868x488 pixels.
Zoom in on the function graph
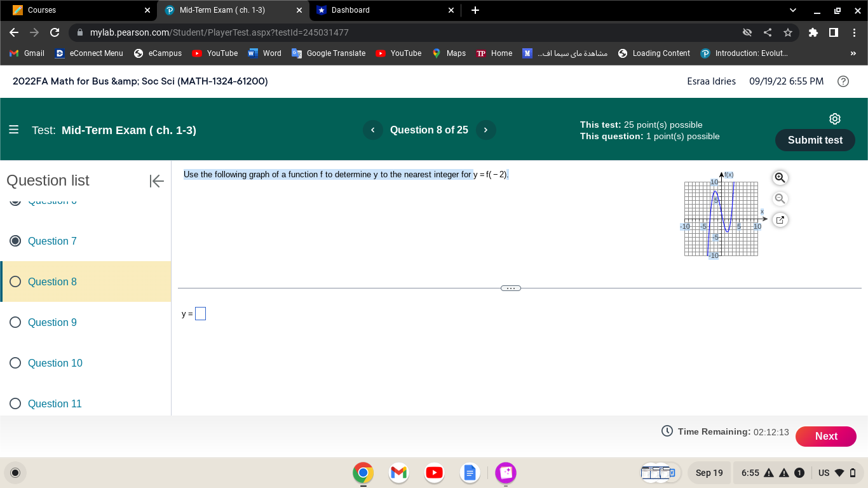[780, 177]
